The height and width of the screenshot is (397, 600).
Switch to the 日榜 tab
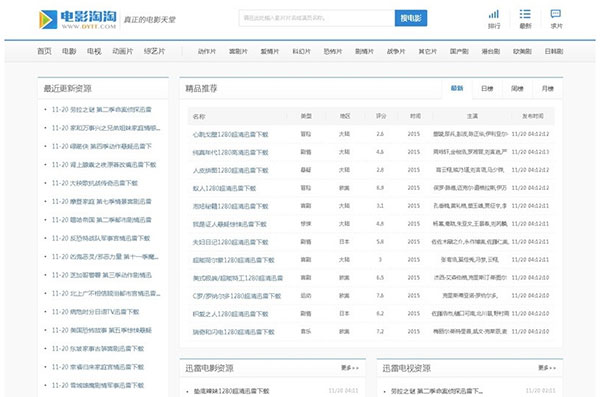coord(487,88)
